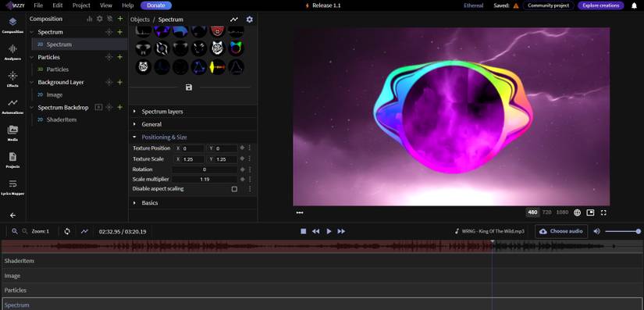The image size is (644, 310).
Task: Open the Media sidebar panel
Action: pyautogui.click(x=12, y=133)
